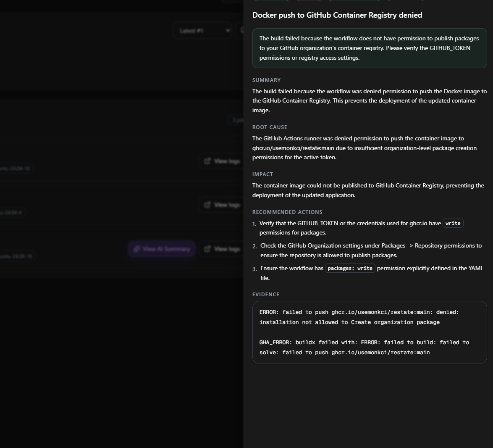Click the 'EVIDENCE' section heading

coord(266,295)
